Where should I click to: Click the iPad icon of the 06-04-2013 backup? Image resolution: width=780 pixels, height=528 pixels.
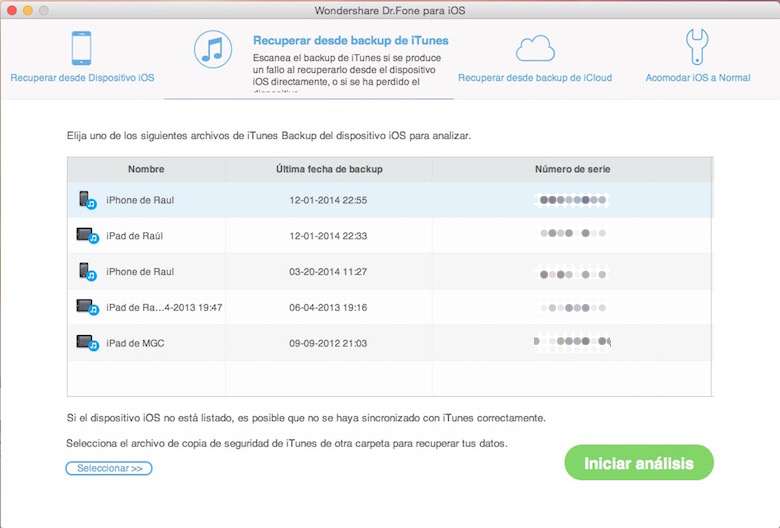tap(88, 308)
